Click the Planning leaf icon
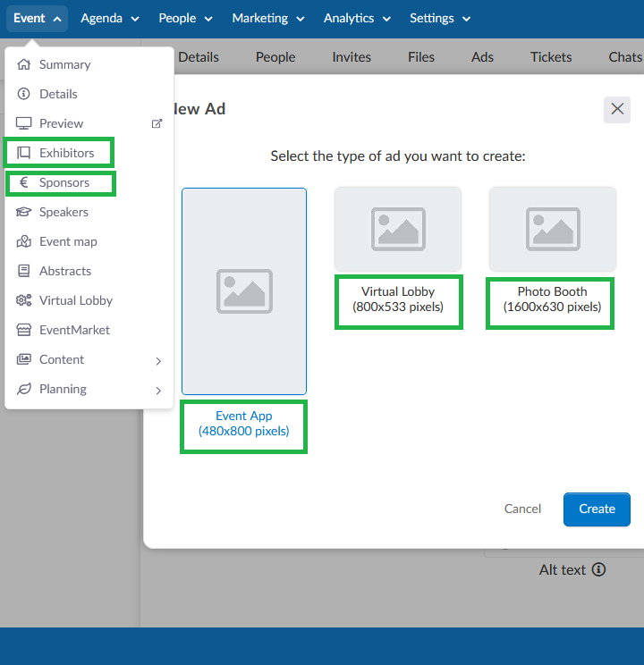The width and height of the screenshot is (644, 665). point(24,389)
